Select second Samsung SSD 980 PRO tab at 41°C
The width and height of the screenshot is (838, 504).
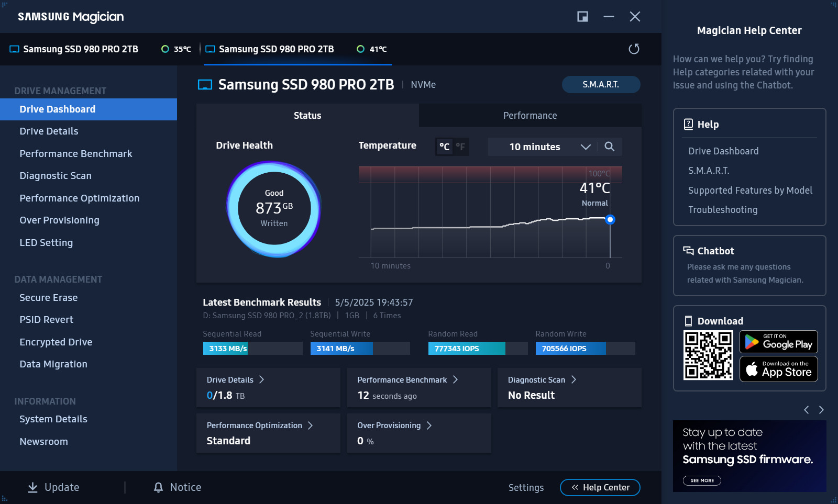coord(297,49)
